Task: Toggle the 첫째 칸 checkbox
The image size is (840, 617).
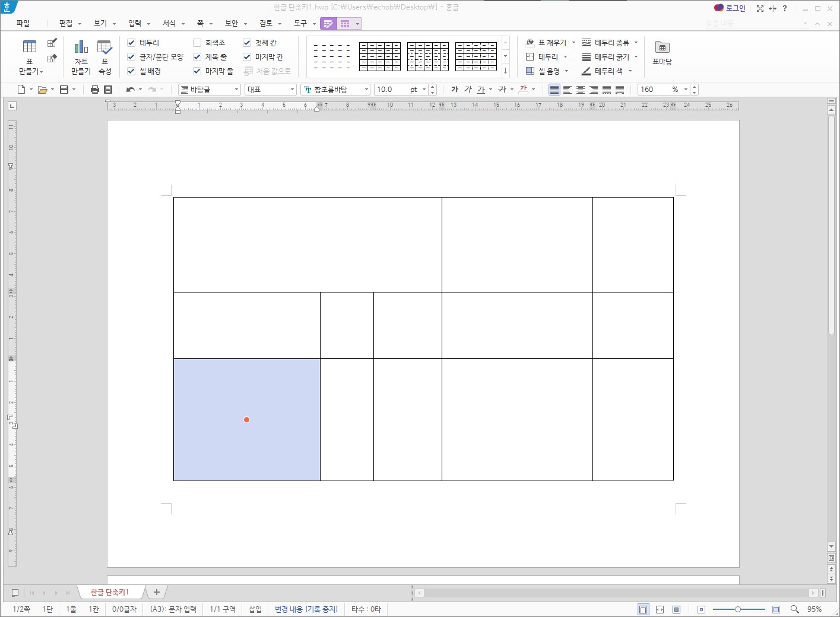Action: (247, 43)
